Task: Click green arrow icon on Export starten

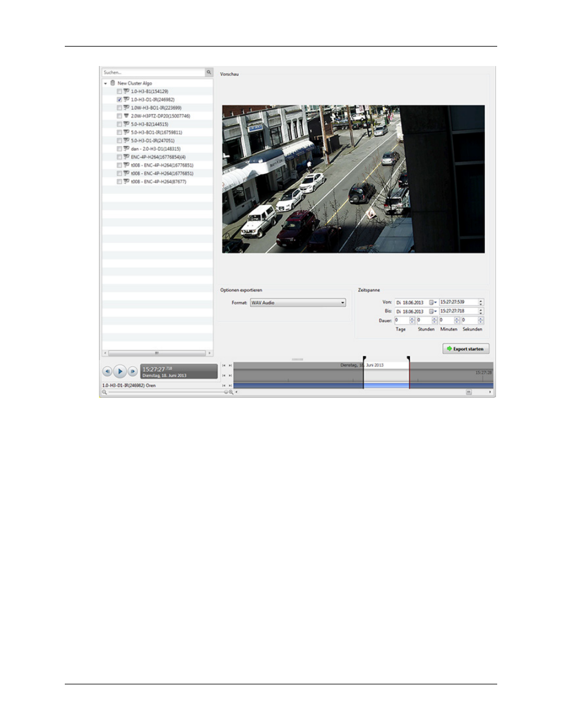Action: (x=449, y=349)
